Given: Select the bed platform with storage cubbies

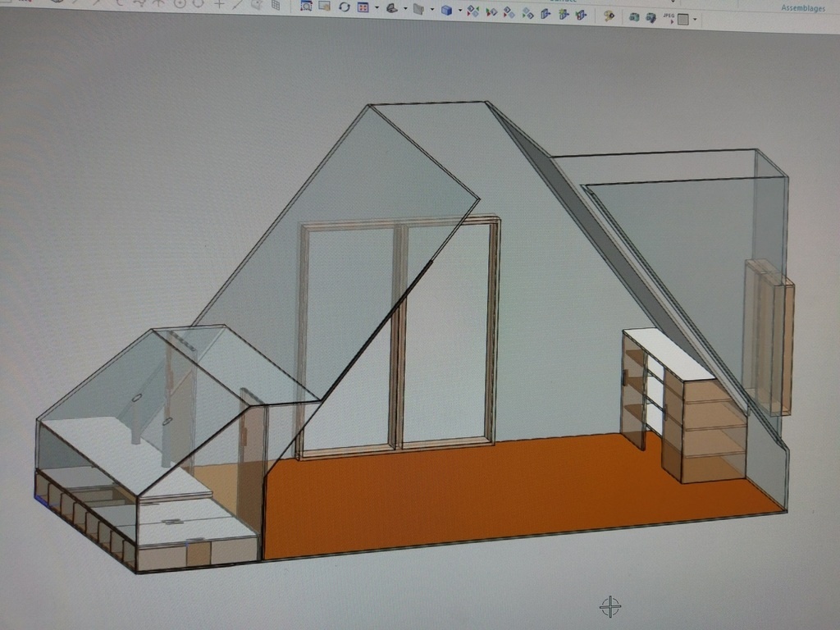Looking at the screenshot, I should (144, 495).
